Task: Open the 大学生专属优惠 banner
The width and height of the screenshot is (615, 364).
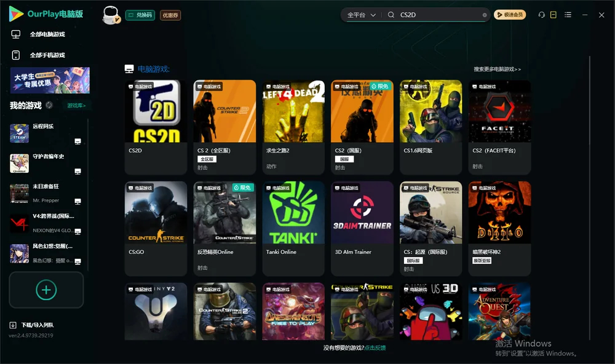Action: (x=50, y=81)
